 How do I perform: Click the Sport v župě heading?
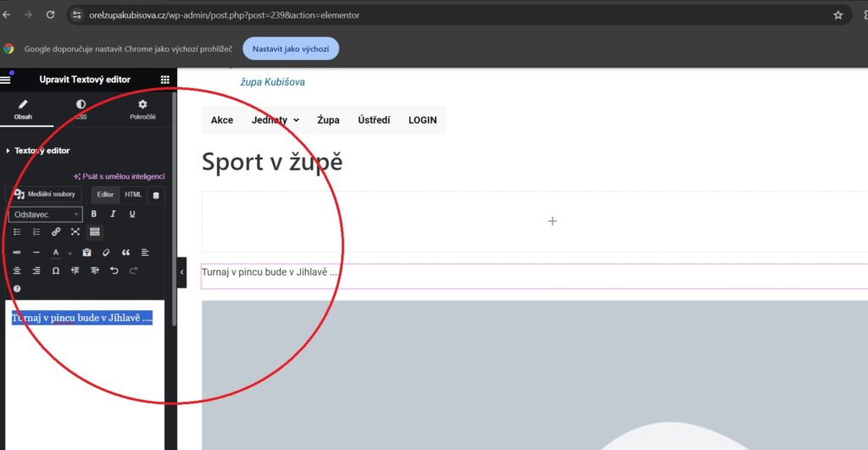[272, 162]
